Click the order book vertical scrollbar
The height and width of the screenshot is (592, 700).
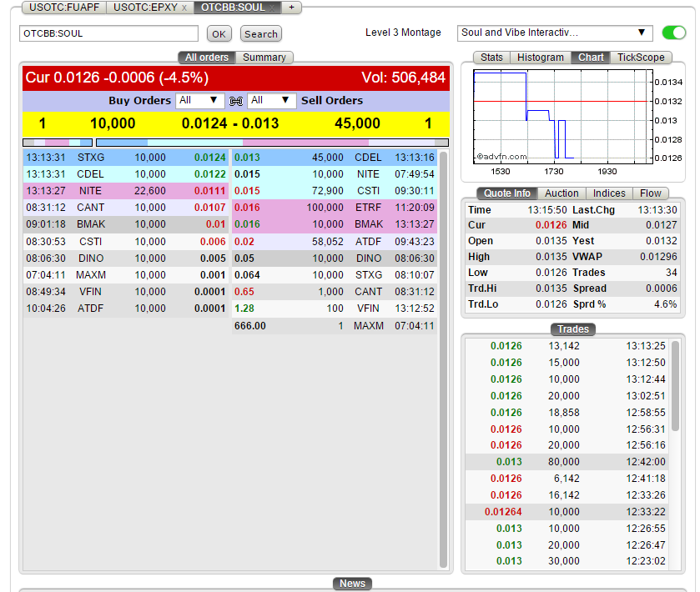tap(443, 359)
